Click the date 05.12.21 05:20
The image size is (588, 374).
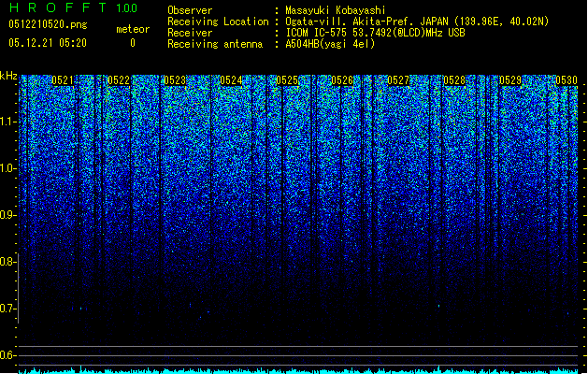pos(48,43)
